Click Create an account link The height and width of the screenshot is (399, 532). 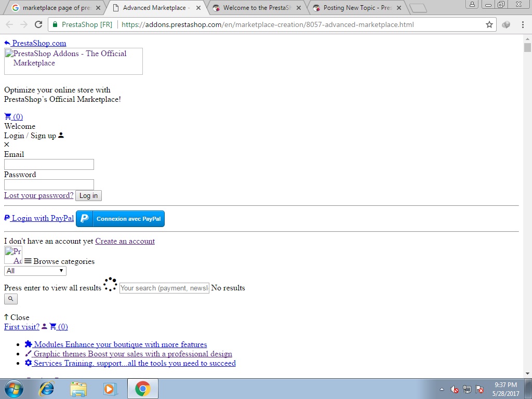click(x=125, y=241)
